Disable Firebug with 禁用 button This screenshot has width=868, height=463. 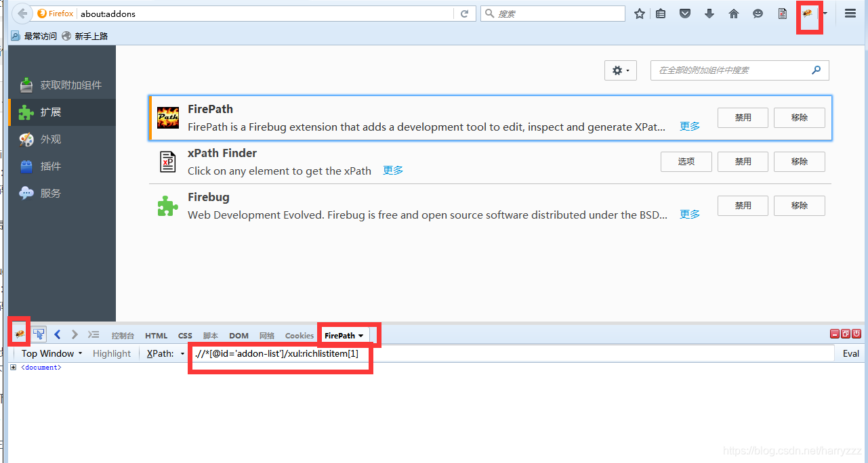(743, 206)
